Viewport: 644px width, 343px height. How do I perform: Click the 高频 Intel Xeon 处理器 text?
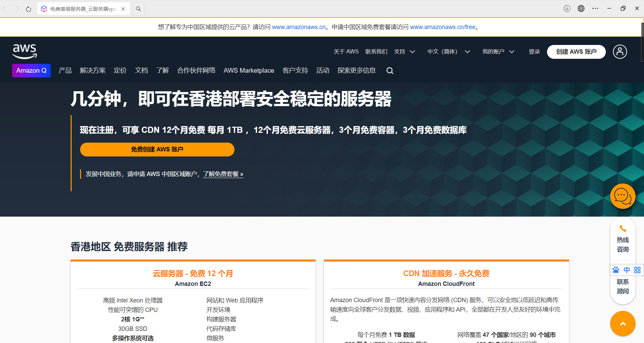click(133, 300)
